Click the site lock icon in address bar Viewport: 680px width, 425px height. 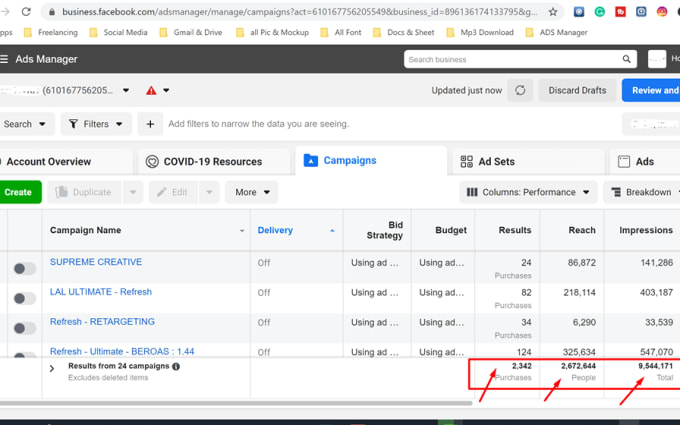point(52,12)
